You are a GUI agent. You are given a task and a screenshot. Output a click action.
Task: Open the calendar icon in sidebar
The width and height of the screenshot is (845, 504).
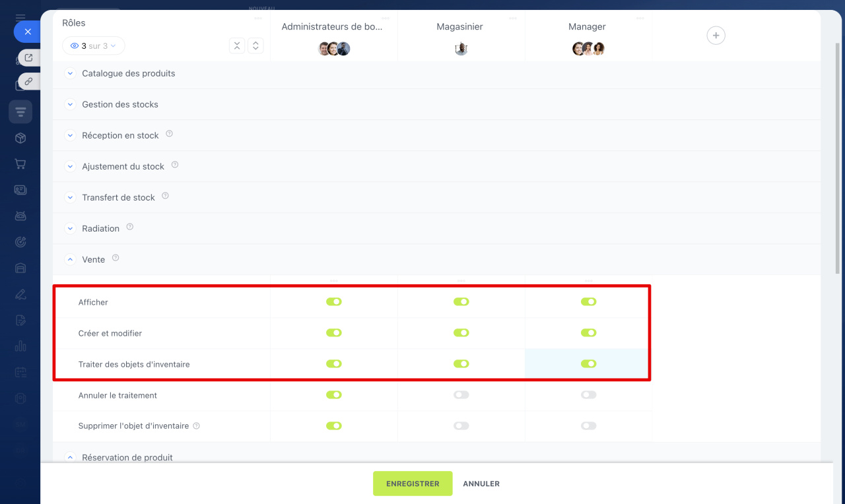(x=20, y=372)
